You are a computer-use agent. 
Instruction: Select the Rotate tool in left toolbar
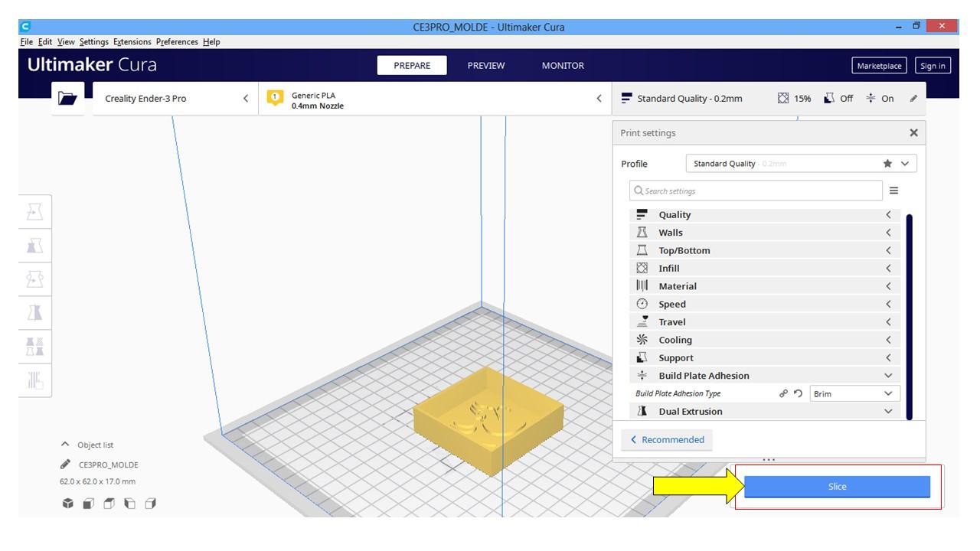point(35,279)
